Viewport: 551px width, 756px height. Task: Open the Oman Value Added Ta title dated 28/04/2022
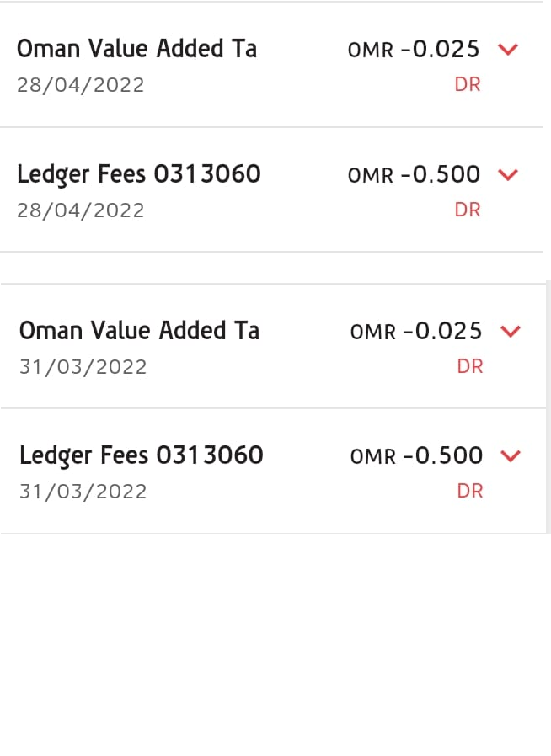[x=136, y=49]
